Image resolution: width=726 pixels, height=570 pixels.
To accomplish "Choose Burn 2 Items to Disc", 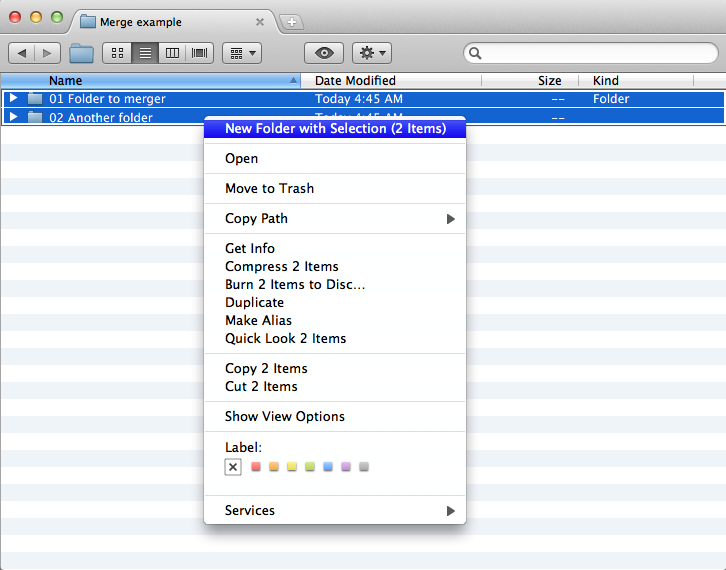I will [335, 284].
